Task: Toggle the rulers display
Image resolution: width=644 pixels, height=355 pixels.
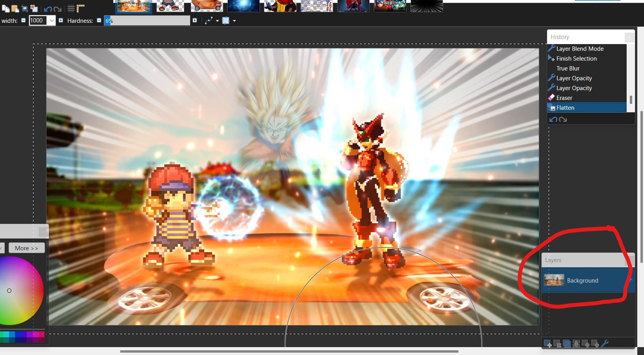Action: (81, 9)
